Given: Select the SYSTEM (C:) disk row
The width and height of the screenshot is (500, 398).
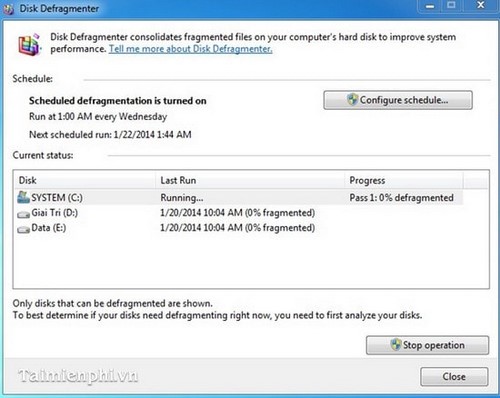Looking at the screenshot, I should point(239,197).
